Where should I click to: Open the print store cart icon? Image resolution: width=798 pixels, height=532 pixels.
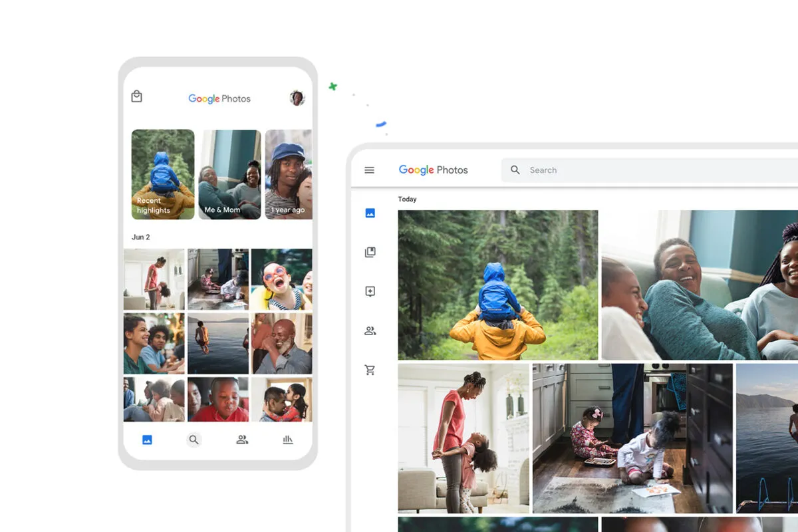pos(370,370)
